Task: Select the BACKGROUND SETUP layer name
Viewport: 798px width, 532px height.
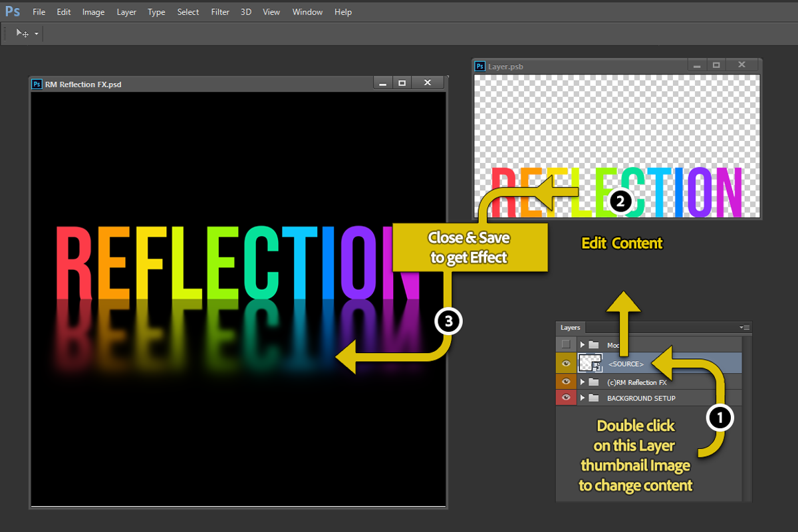Action: 640,398
